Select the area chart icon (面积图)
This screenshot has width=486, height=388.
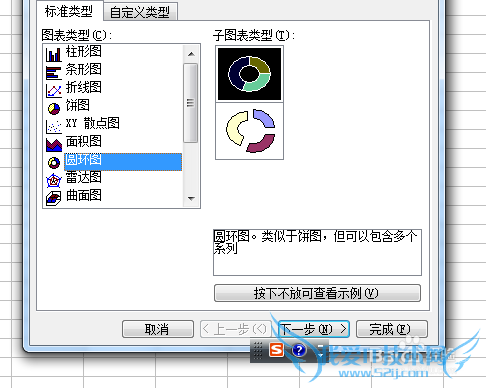tap(54, 144)
